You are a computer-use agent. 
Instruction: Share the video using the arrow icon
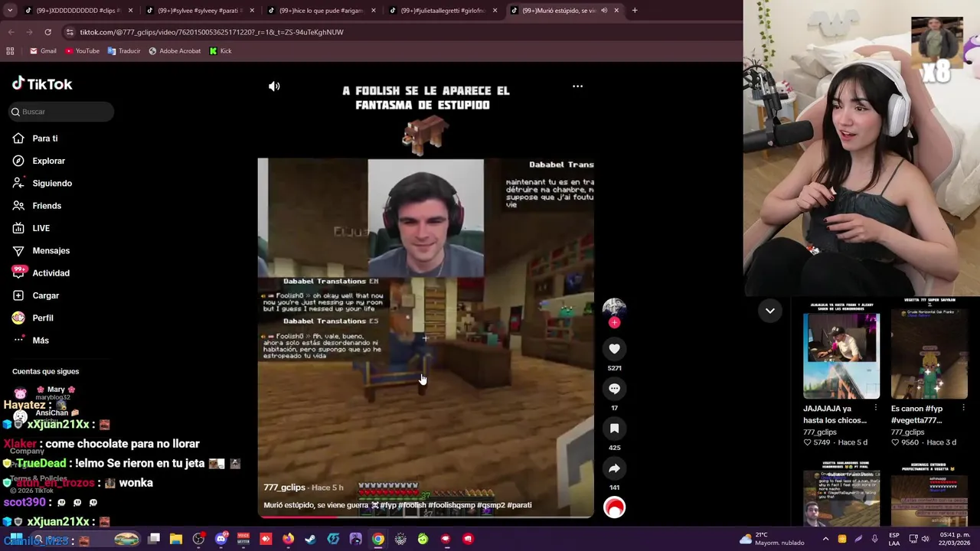[x=614, y=468]
